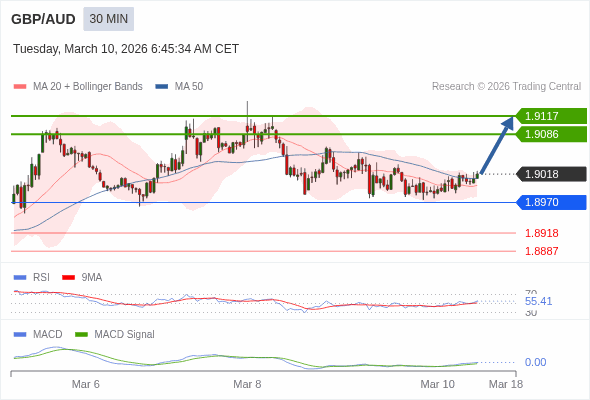Click the Research © 2026 Trading Central credit
The image size is (590, 400).
click(506, 87)
